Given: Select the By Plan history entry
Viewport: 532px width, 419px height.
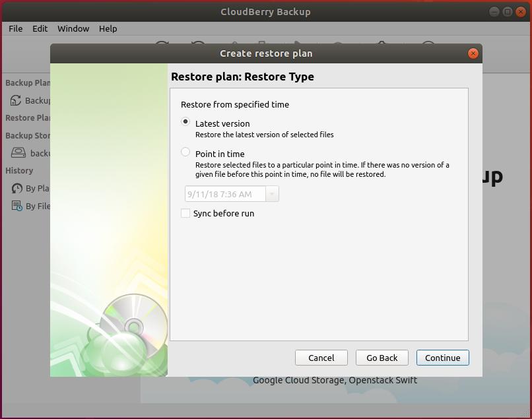Looking at the screenshot, I should (38, 188).
